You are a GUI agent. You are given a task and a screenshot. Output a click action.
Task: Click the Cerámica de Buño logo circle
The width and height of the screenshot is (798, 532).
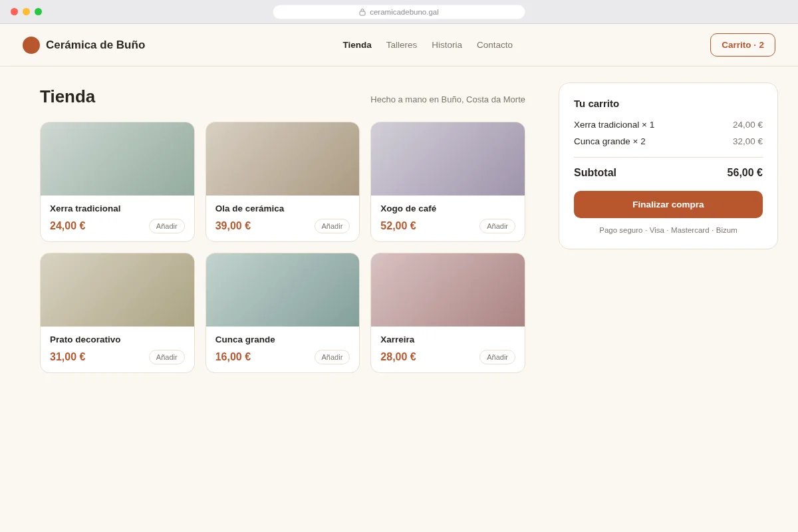[x=31, y=45]
